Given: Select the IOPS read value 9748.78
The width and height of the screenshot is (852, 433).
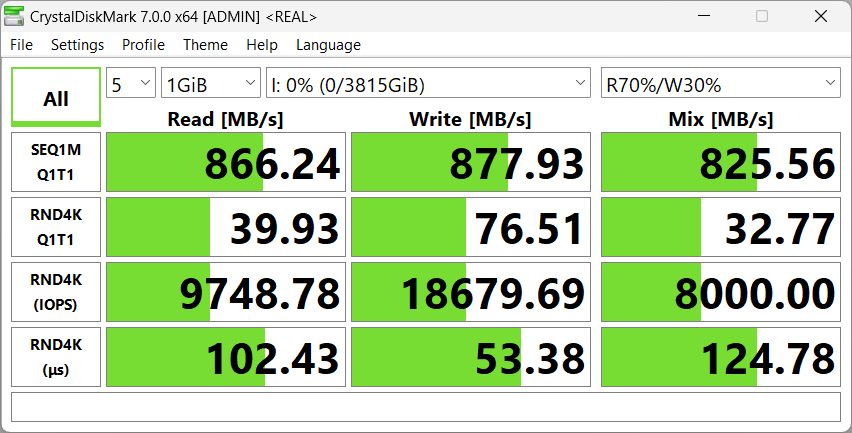Looking at the screenshot, I should 226,292.
